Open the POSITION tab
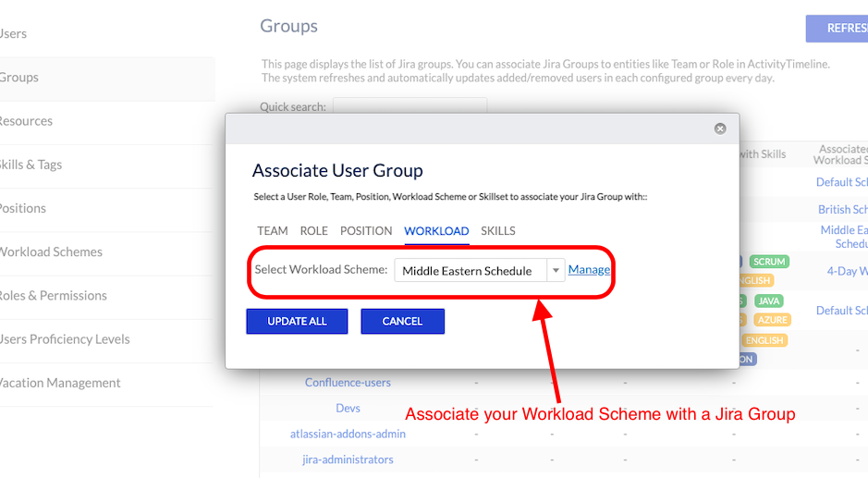The image size is (868, 478). (x=366, y=231)
